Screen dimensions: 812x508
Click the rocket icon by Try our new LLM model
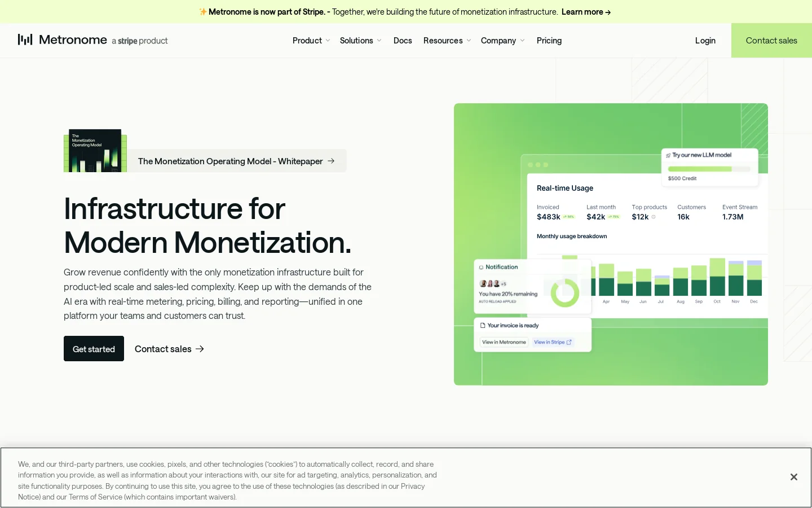tap(668, 155)
